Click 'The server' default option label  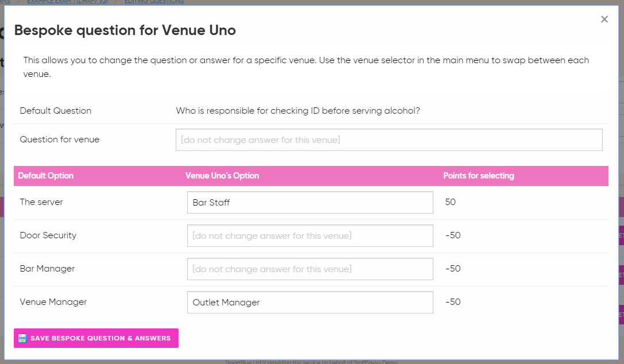tap(41, 202)
